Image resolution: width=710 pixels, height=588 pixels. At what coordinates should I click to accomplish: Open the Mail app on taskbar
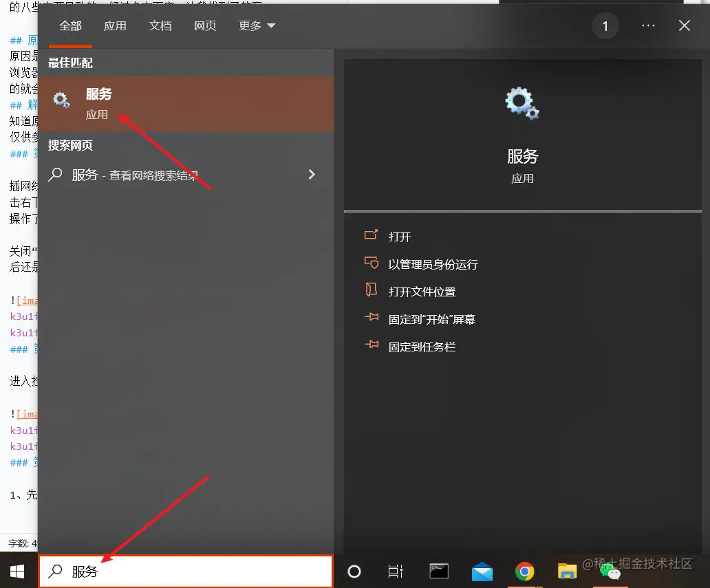(x=482, y=571)
